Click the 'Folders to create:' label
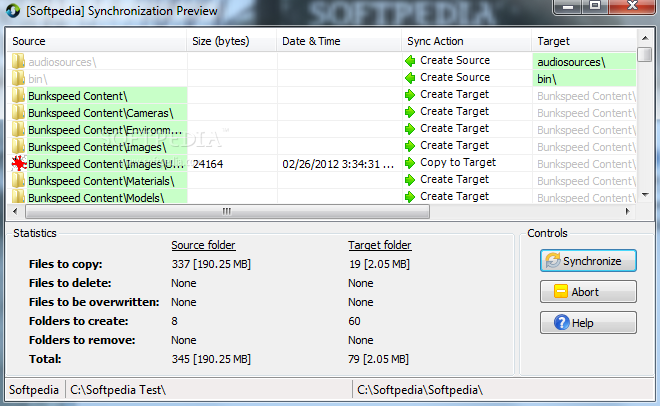Viewport: 660px width, 406px height. tap(79, 321)
